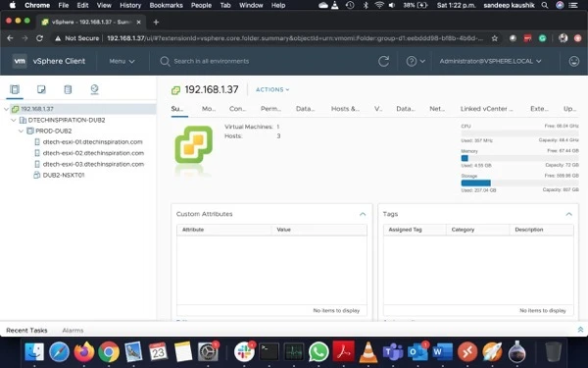The image size is (588, 368).
Task: Click the Search in all environments field
Action: click(211, 61)
